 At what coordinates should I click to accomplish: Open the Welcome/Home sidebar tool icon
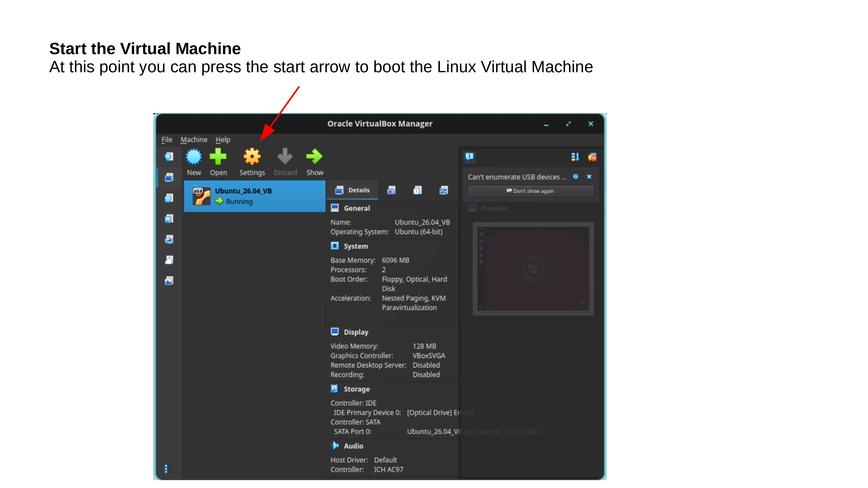pyautogui.click(x=169, y=157)
